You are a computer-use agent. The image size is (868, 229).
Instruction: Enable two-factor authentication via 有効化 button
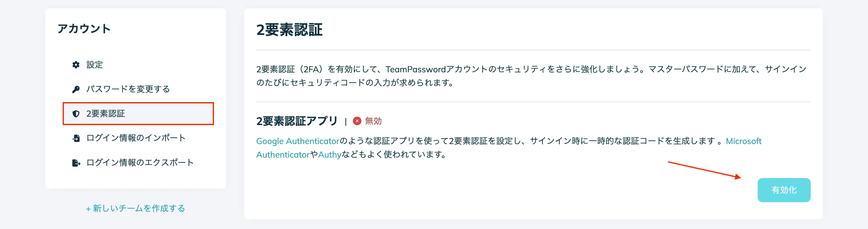(x=784, y=190)
